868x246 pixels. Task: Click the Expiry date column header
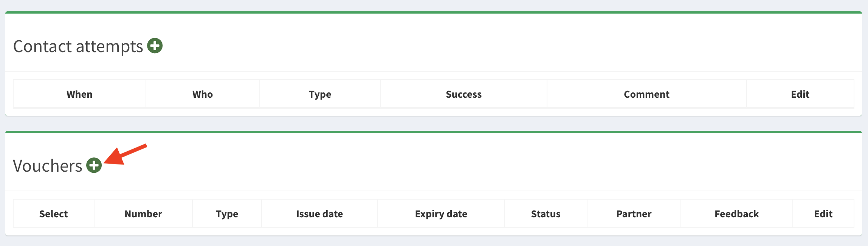point(441,214)
